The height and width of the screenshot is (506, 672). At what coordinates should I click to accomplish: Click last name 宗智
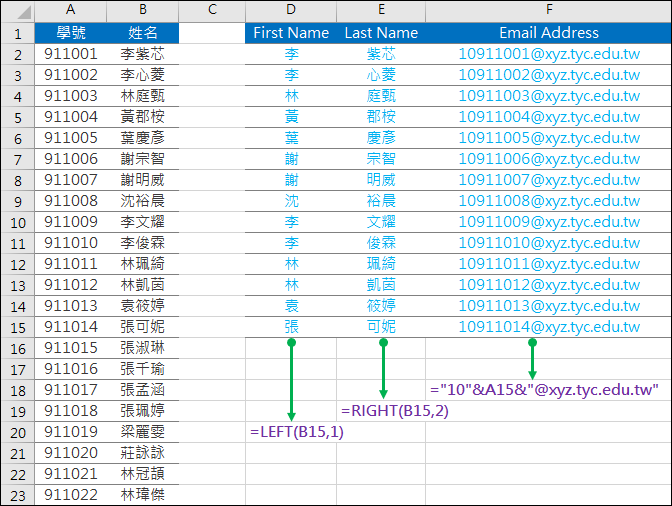tap(381, 159)
